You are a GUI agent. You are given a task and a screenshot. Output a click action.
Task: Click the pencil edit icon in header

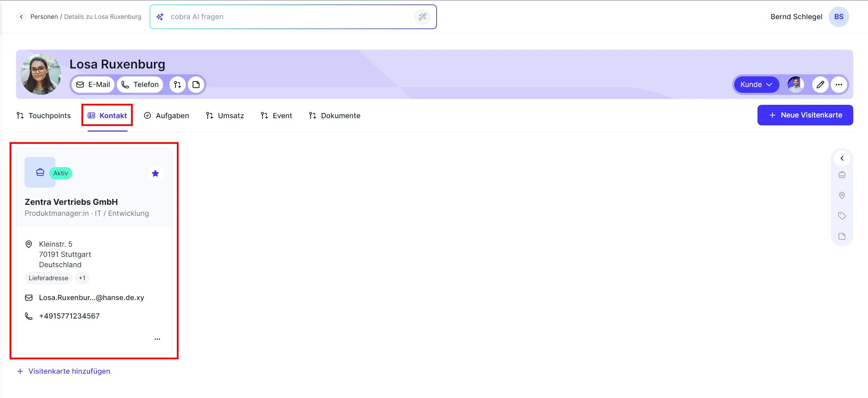click(820, 85)
